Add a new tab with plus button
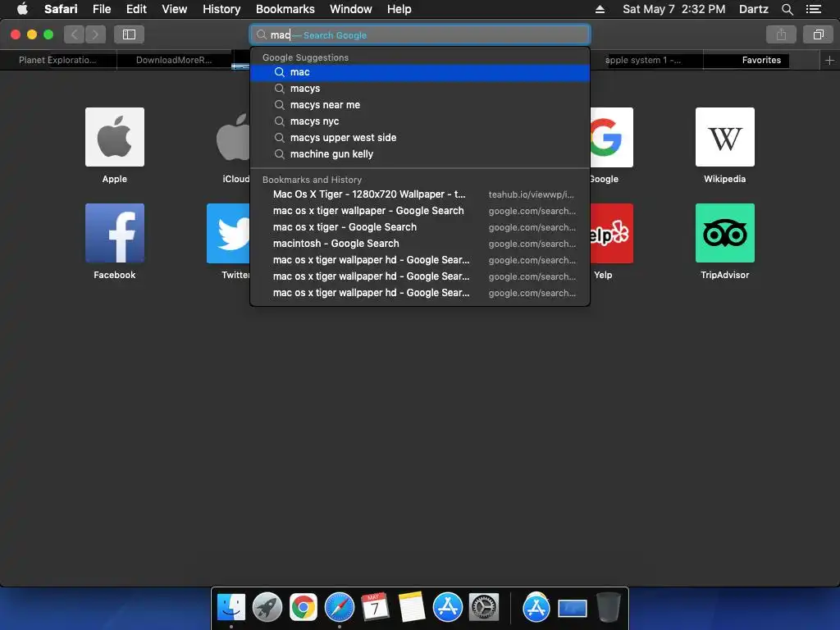840x630 pixels. (x=829, y=61)
